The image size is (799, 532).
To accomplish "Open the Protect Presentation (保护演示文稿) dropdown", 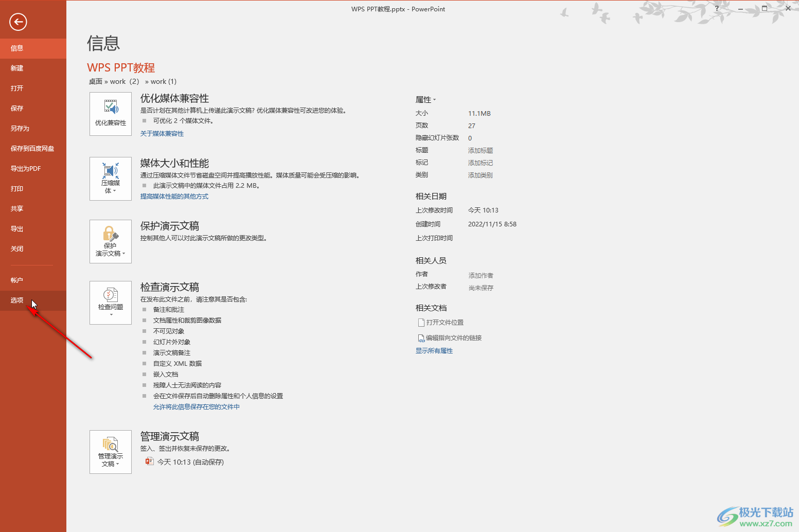I will point(111,242).
